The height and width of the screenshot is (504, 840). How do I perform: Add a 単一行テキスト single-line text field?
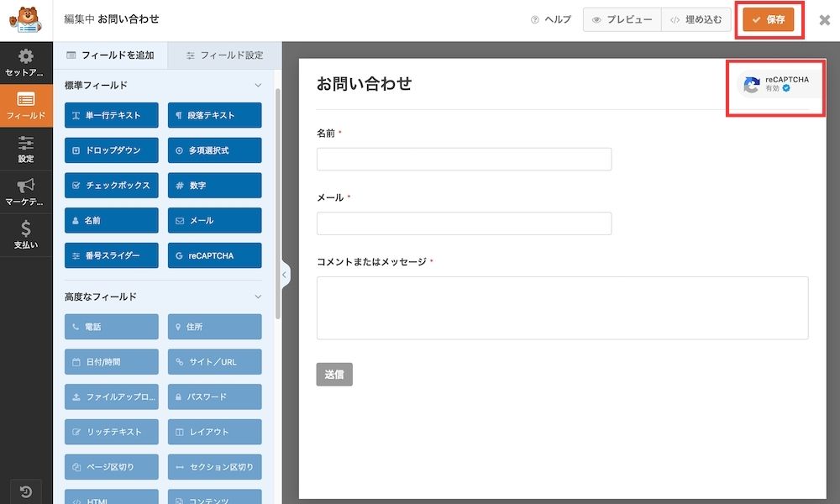[x=112, y=115]
